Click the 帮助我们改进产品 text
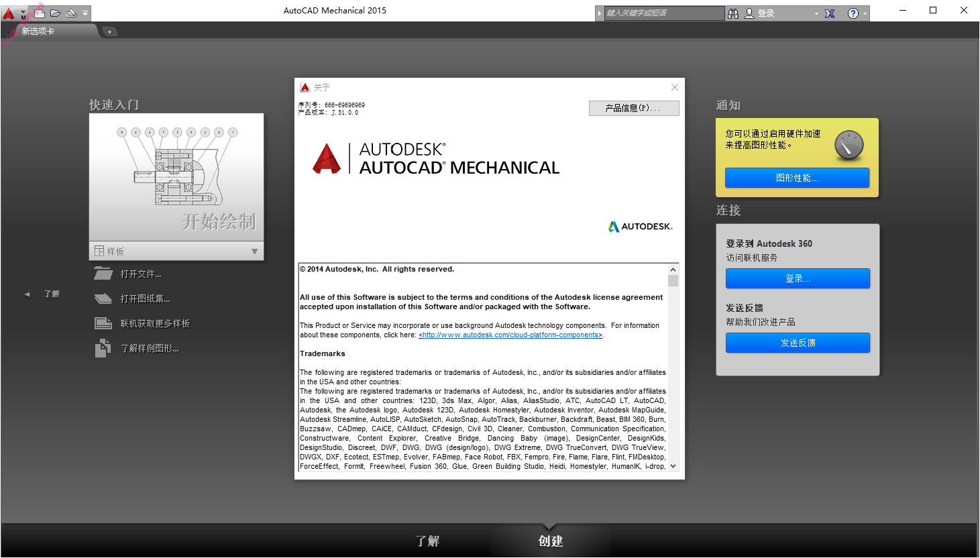Viewport: 980px width, 558px height. [x=761, y=322]
